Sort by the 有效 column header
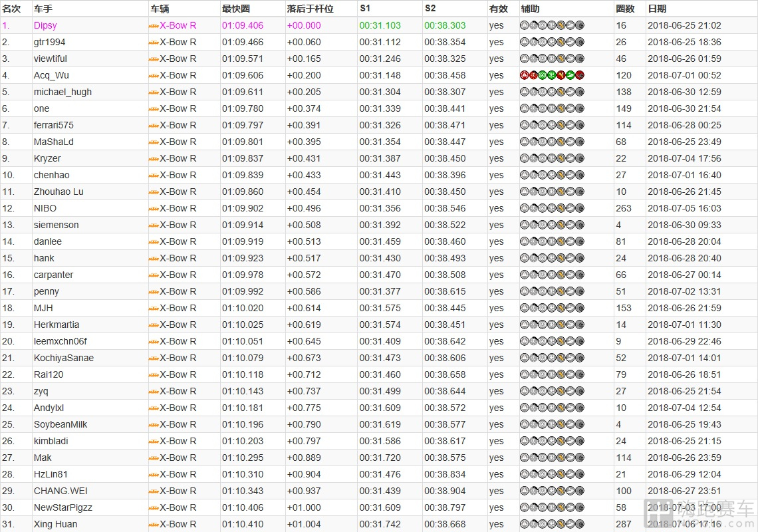Viewport: 758px width, 532px height. tap(499, 9)
